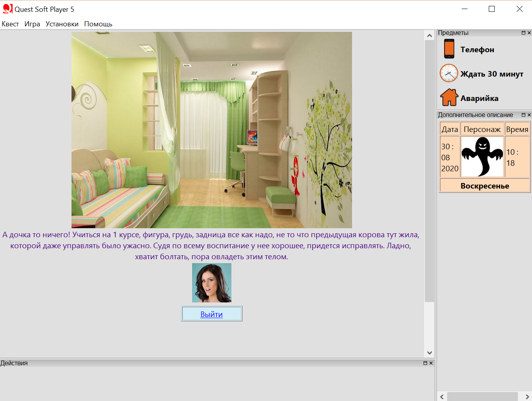Image resolution: width=532 pixels, height=401 pixels.
Task: Click the woman's portrait thumbnail
Action: (211, 283)
